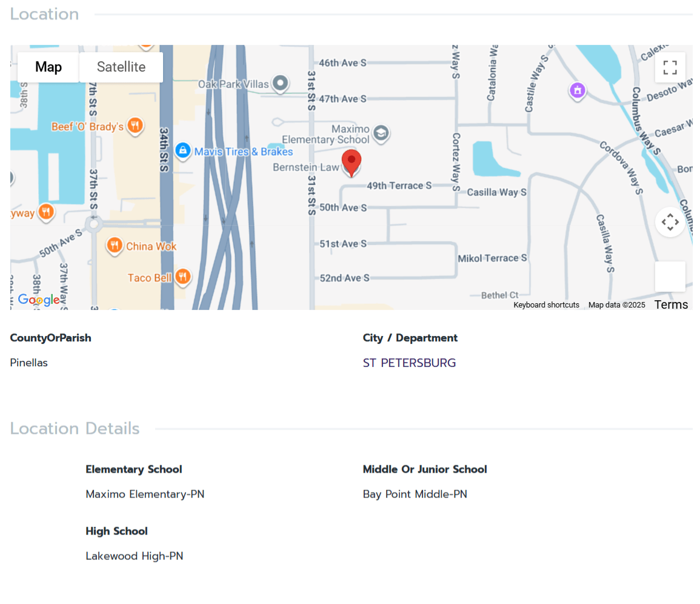Select the China Wok restaurant marker
This screenshot has width=700, height=604.
[115, 246]
